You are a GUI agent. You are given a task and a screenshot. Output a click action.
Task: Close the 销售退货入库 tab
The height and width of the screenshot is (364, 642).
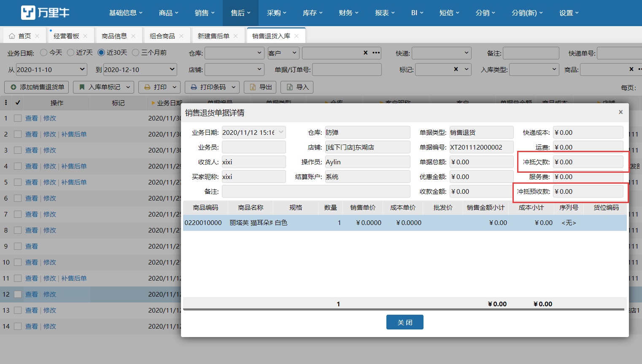tap(297, 36)
